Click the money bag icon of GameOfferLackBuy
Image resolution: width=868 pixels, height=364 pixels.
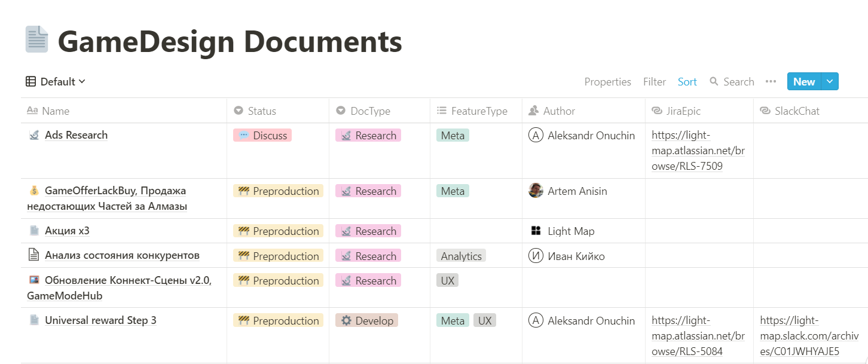point(34,191)
